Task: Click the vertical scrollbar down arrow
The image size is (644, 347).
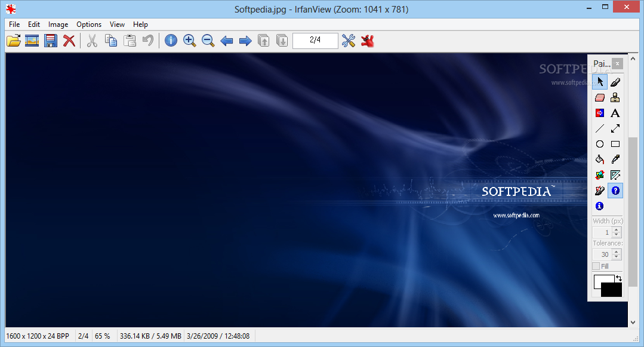Action: (633, 323)
